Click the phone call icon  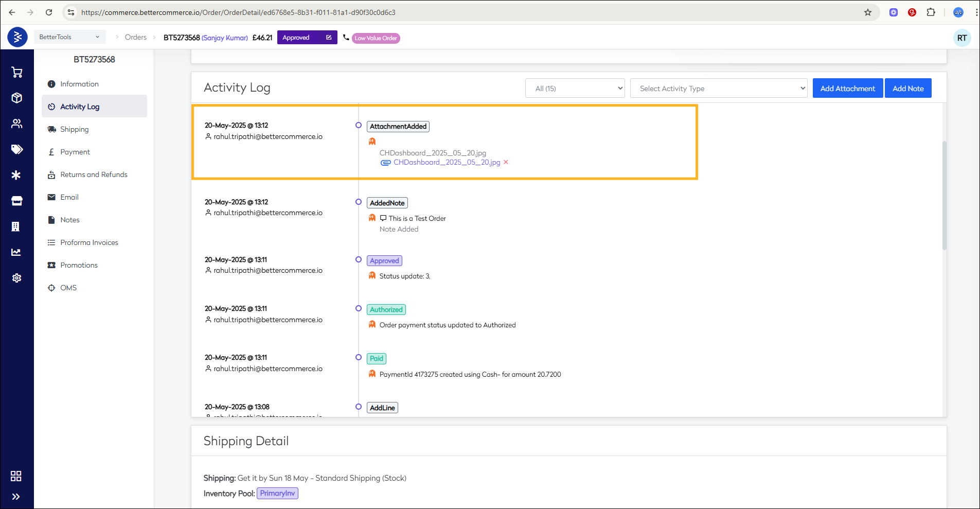click(346, 38)
